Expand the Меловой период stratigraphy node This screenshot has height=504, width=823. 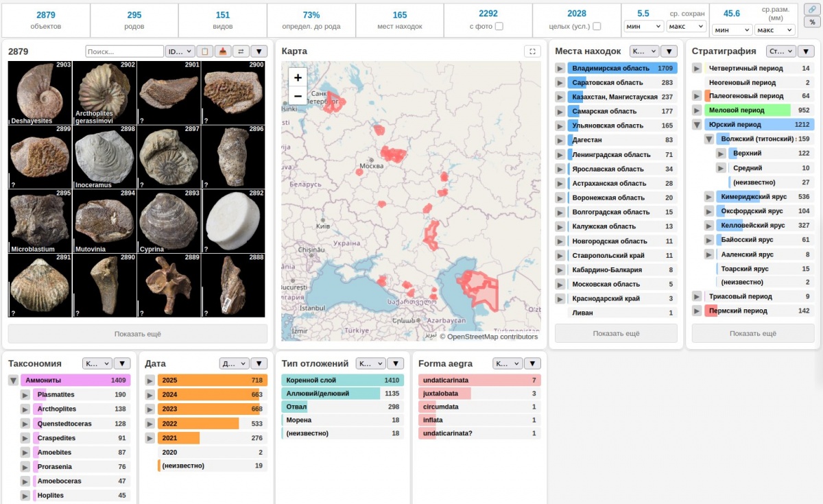pos(697,110)
